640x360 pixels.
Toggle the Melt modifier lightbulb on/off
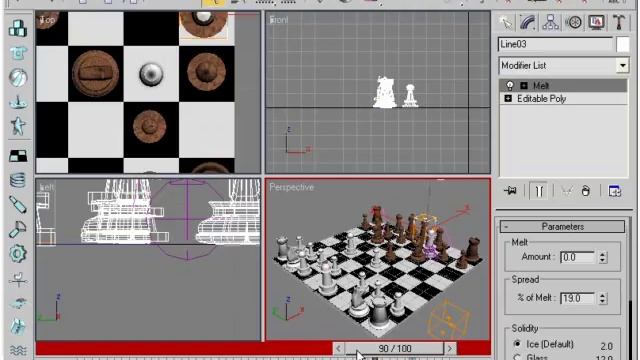pos(510,86)
